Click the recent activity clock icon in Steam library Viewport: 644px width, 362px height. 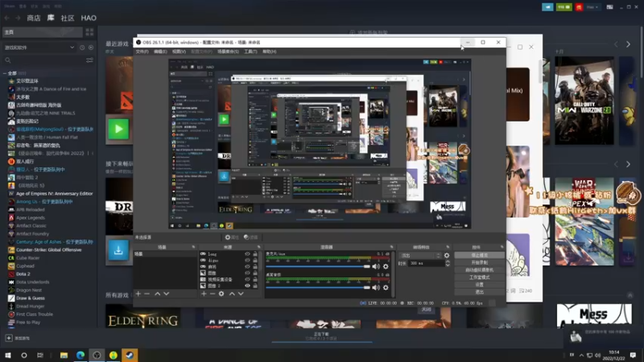(x=82, y=47)
